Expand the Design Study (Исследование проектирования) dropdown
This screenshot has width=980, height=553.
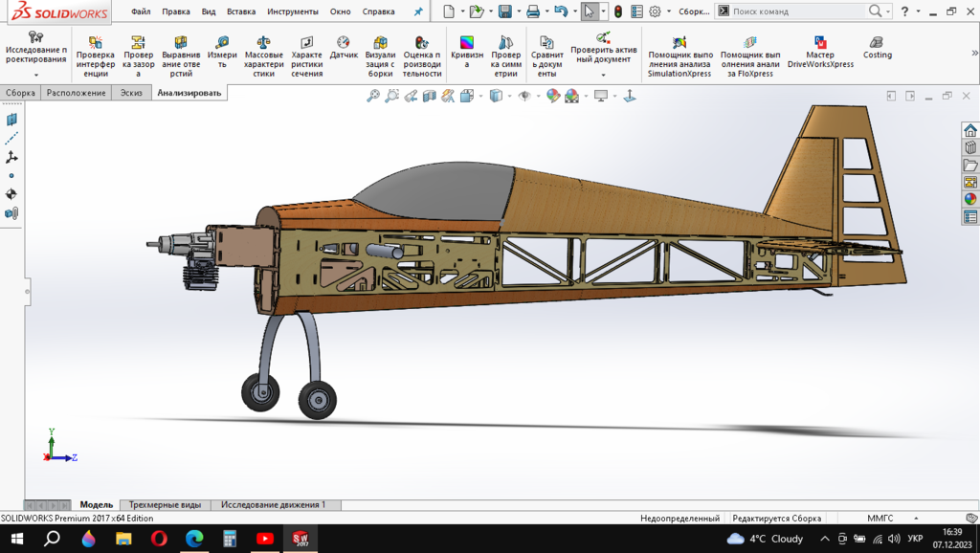(35, 74)
